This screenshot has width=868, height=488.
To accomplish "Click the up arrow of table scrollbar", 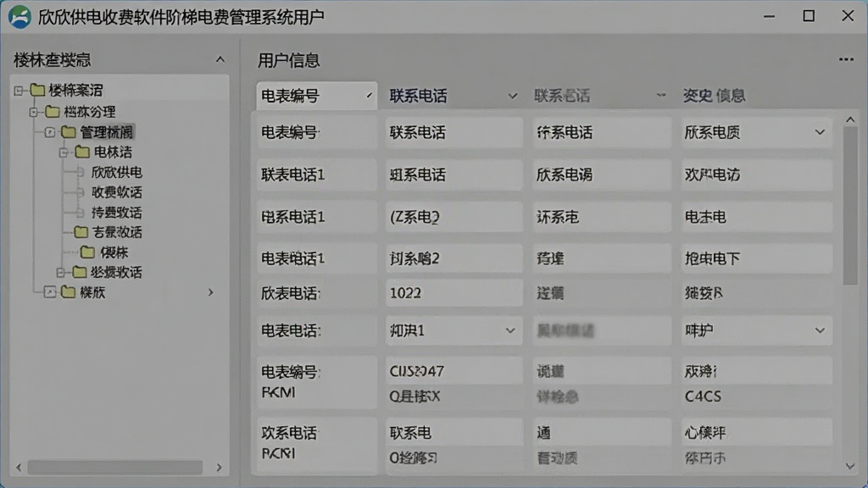I will point(850,119).
